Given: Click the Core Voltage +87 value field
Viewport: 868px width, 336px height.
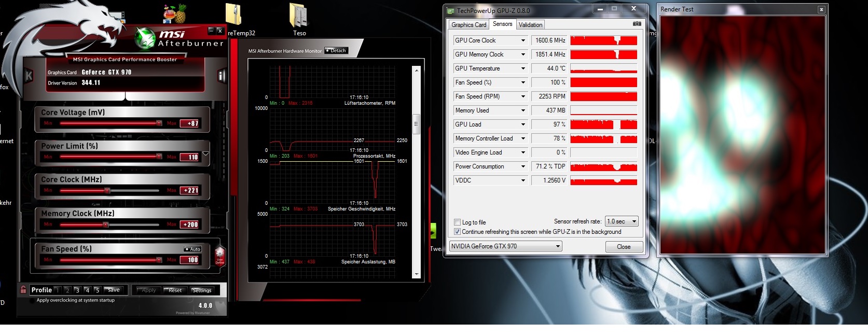Looking at the screenshot, I should (x=189, y=123).
